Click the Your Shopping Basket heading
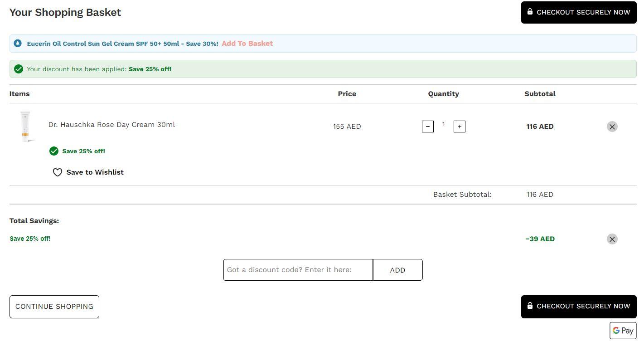Image resolution: width=644 pixels, height=351 pixels. point(65,12)
